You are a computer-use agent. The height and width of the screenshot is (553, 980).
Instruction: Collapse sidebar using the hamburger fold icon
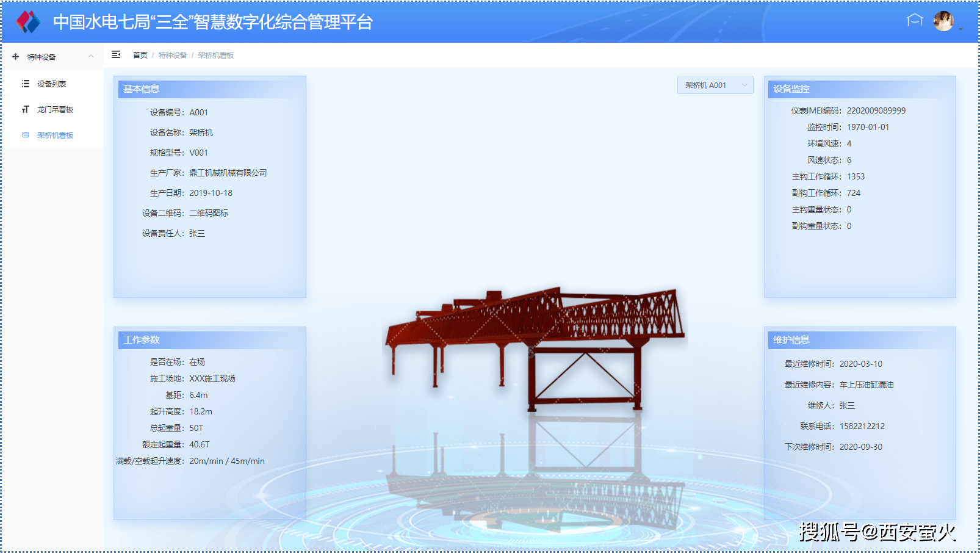(x=116, y=55)
